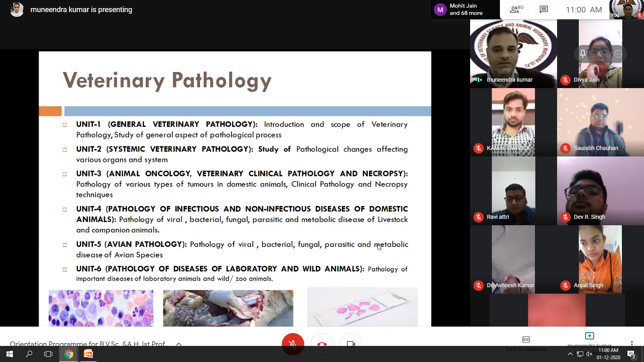Viewport: 644px width, 362px height.
Task: Select muneendra kumar's video tile
Action: click(x=514, y=53)
